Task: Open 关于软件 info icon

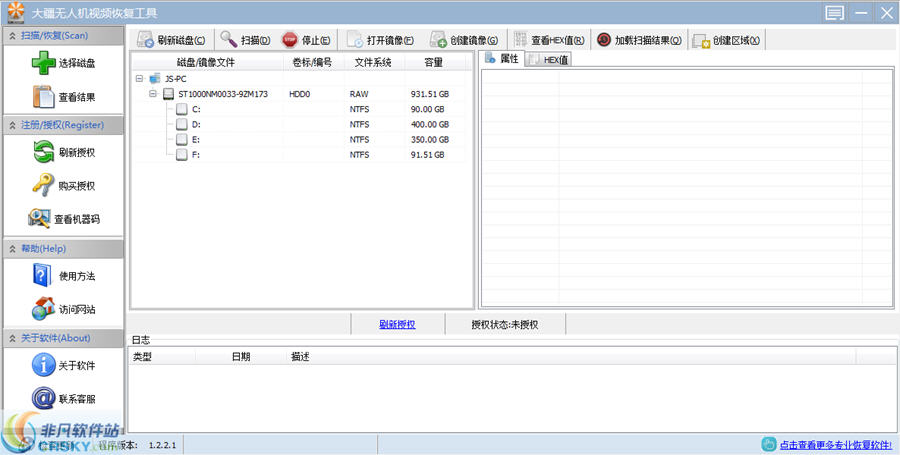Action: coord(44,365)
